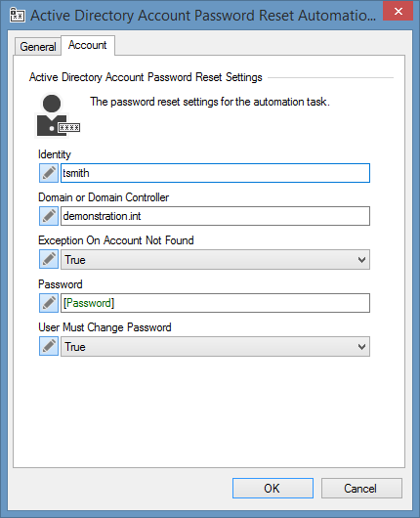Screen dimensions: 420x518
Task: Click the user password reset icon graphic
Action: click(58, 115)
